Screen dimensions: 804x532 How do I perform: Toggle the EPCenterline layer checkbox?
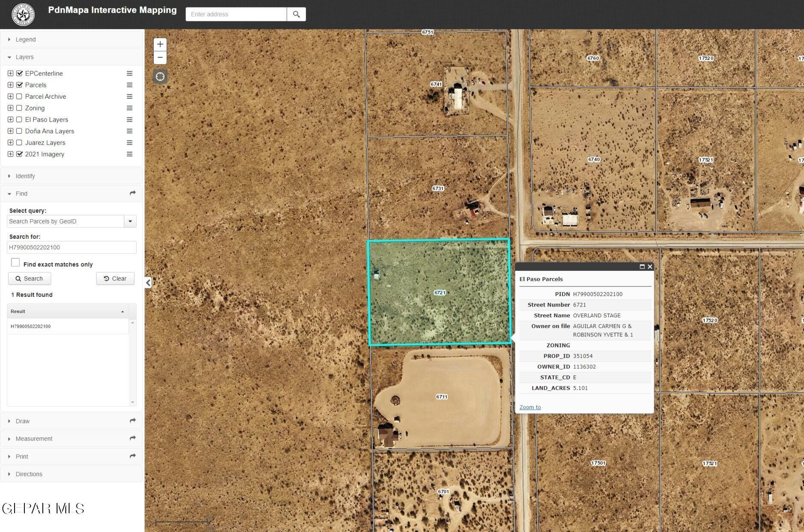click(x=19, y=73)
